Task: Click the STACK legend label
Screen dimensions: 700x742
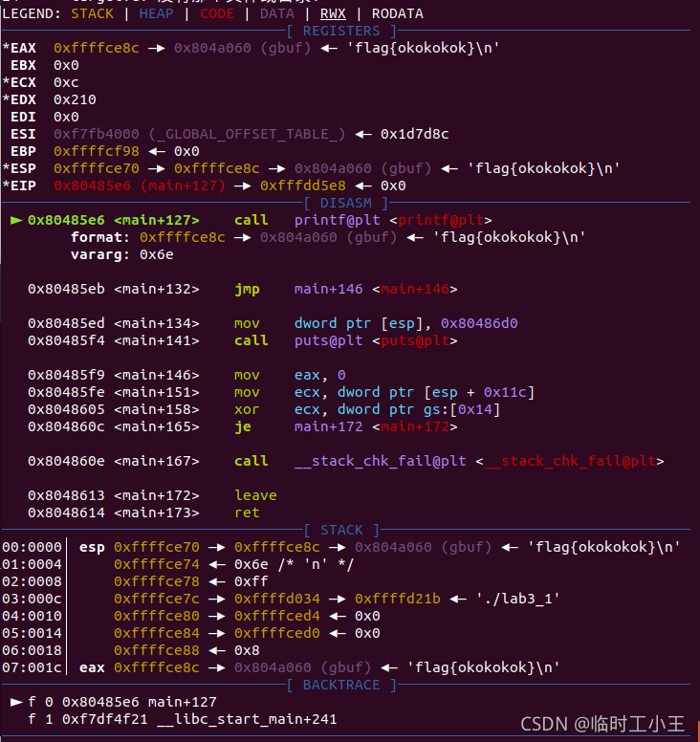Action: (x=93, y=13)
